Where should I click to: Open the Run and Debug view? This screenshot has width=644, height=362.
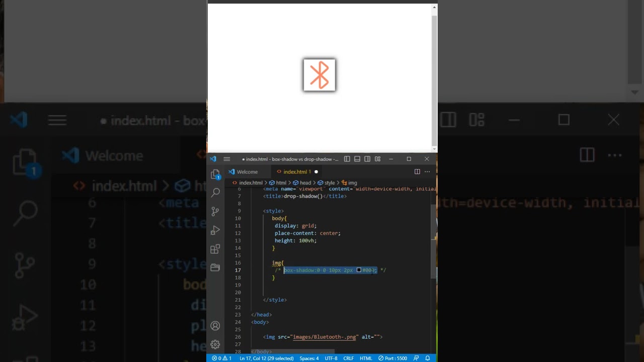coord(215,230)
